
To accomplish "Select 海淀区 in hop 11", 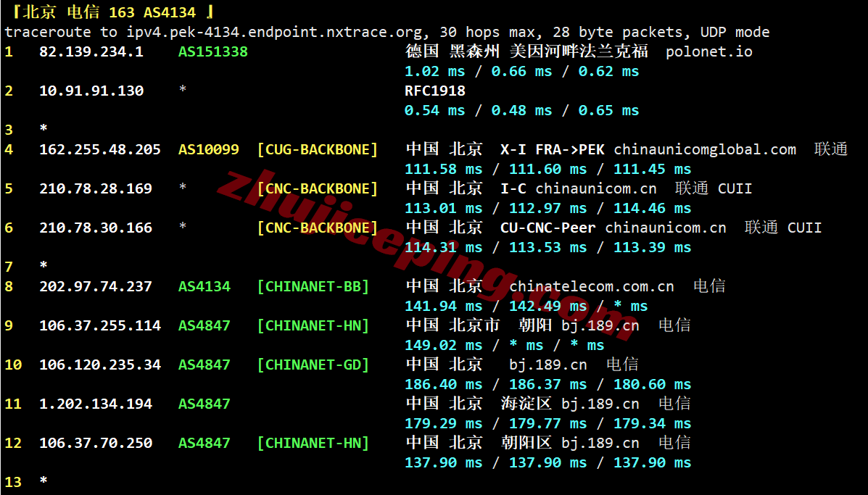I will [x=526, y=404].
